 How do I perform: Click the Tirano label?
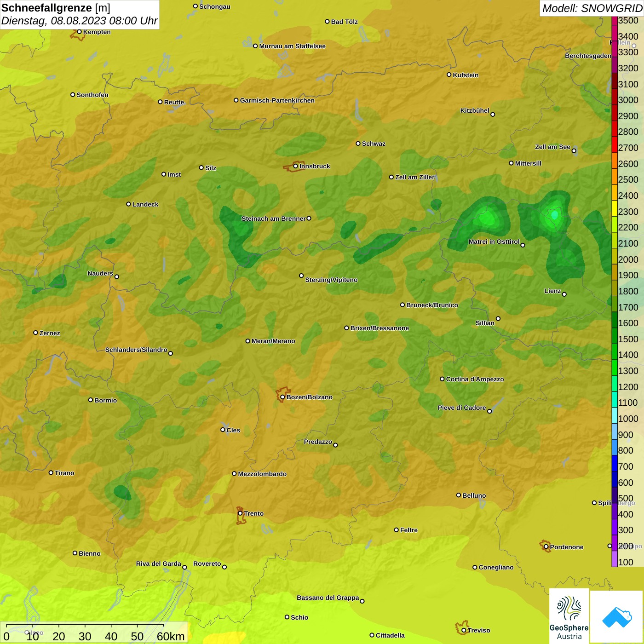tap(64, 473)
